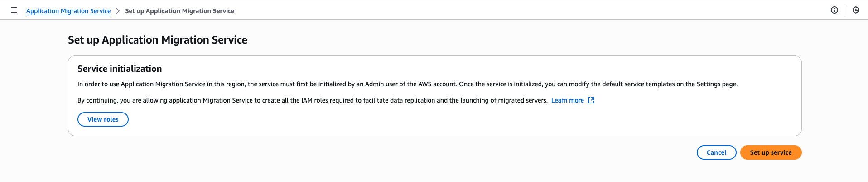Click the external link icon beside Learn more
Screen dimensions: 868x182
tap(591, 100)
